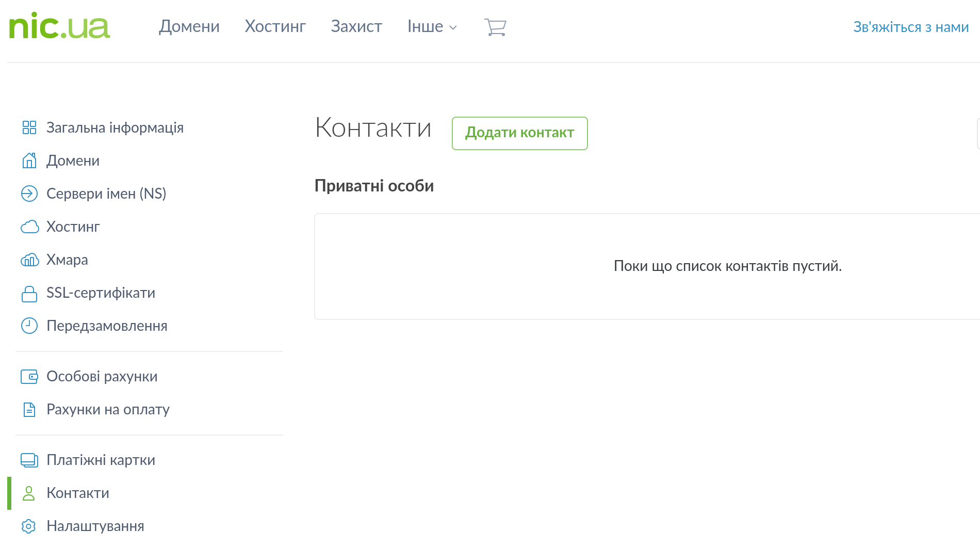Expand the Інше dropdown menu

click(x=432, y=26)
